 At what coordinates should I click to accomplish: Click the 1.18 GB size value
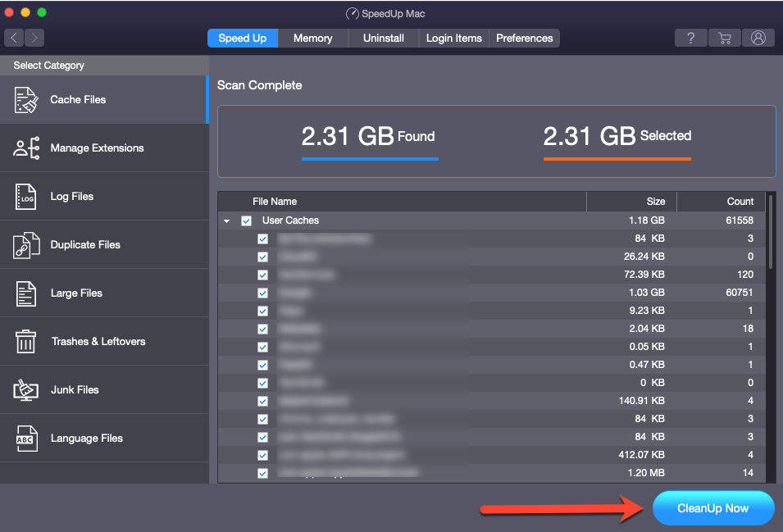(x=647, y=221)
